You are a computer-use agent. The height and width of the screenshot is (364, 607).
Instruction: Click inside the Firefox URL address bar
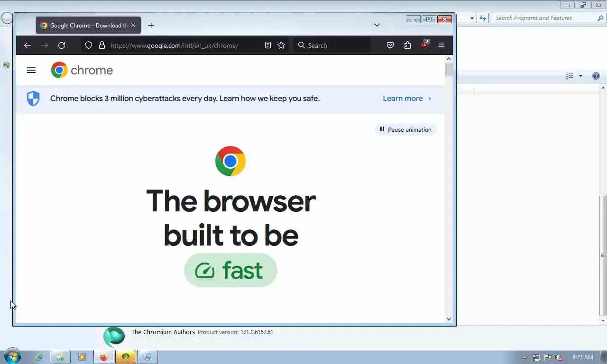(x=185, y=45)
